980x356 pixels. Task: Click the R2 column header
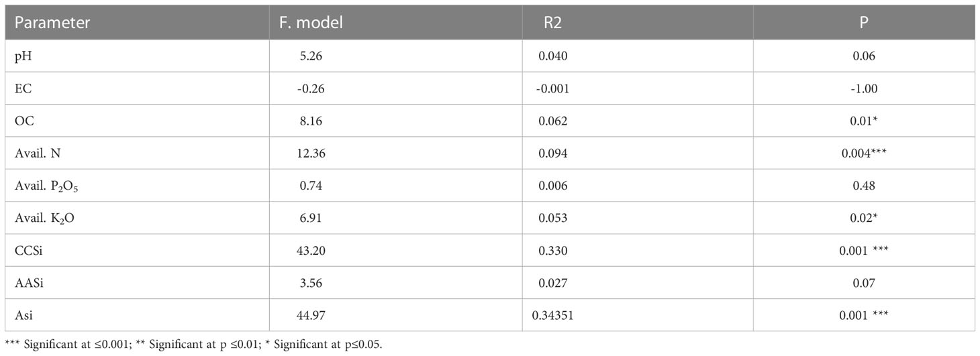tap(553, 23)
